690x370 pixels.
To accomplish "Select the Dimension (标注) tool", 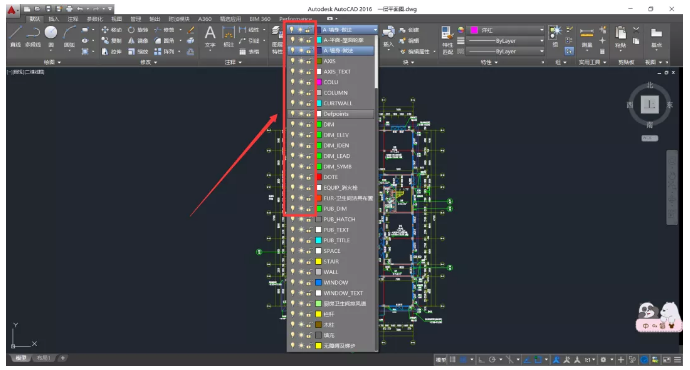I will click(x=228, y=36).
